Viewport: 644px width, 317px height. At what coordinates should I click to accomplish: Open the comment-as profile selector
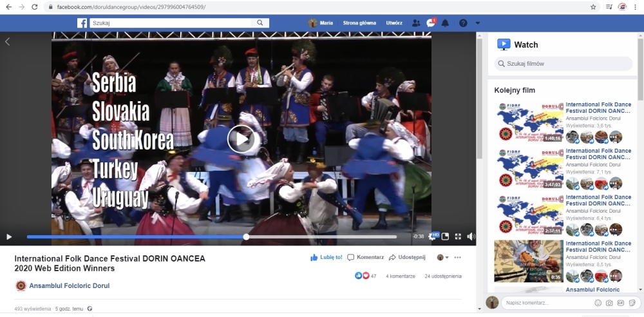pyautogui.click(x=442, y=257)
